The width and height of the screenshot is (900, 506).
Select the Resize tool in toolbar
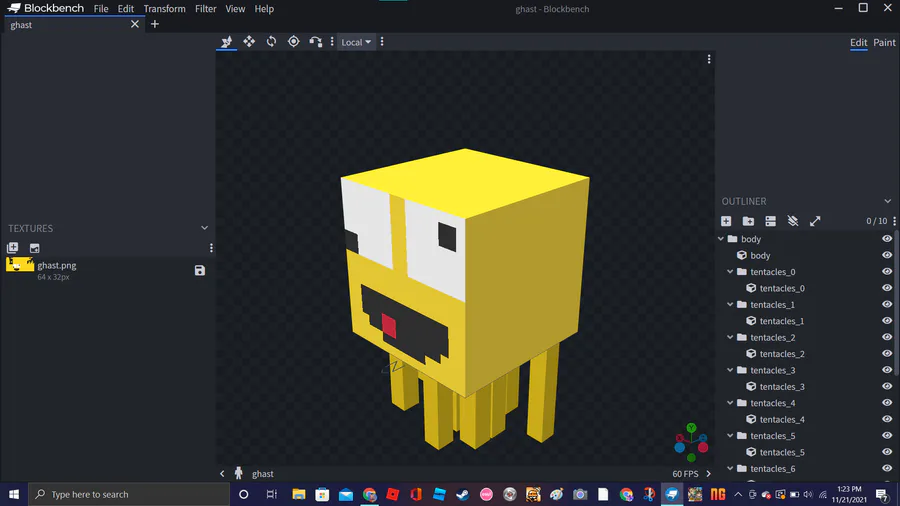[227, 42]
